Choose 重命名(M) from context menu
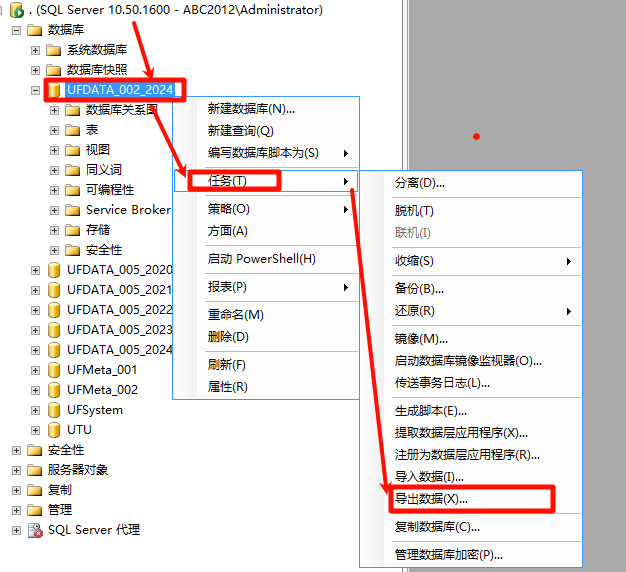The width and height of the screenshot is (626, 572). click(266, 315)
